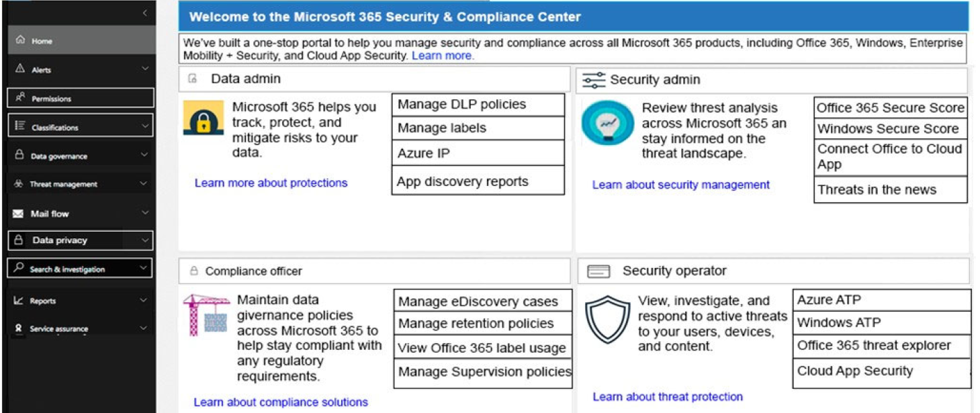Open App discovery reports
Screen dimensions: 980x413
click(x=478, y=181)
